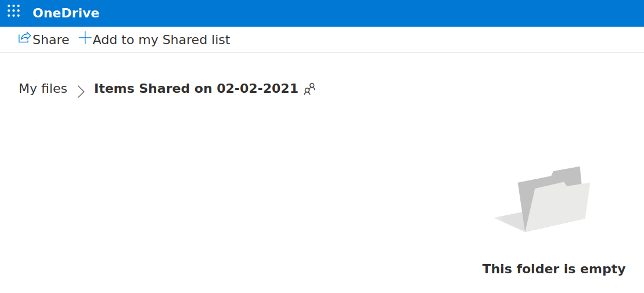The width and height of the screenshot is (644, 293).
Task: Click the plus icon for Shared list
Action: click(85, 38)
